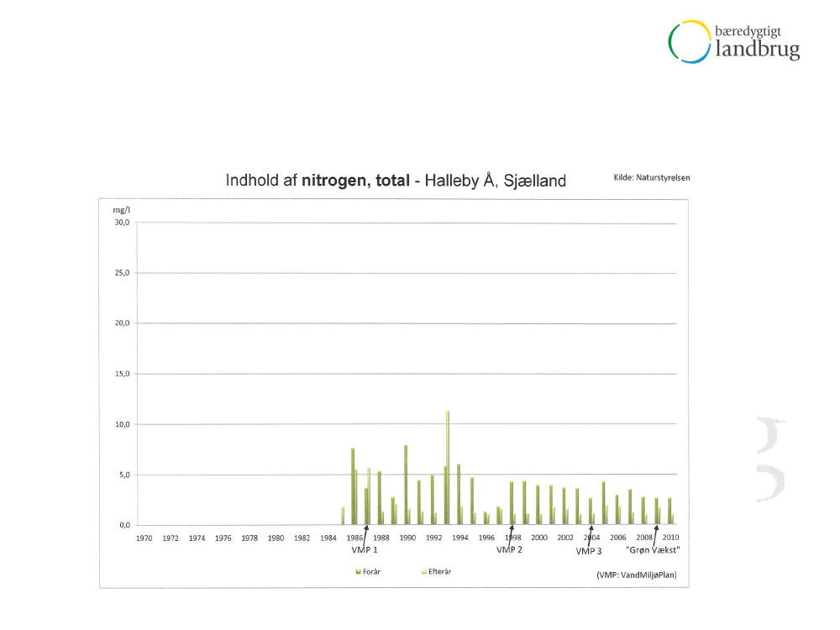Screen dimensions: 840x630
Task: Click the "Kilde: Naturstyrelsen" source text
Action: pos(646,177)
